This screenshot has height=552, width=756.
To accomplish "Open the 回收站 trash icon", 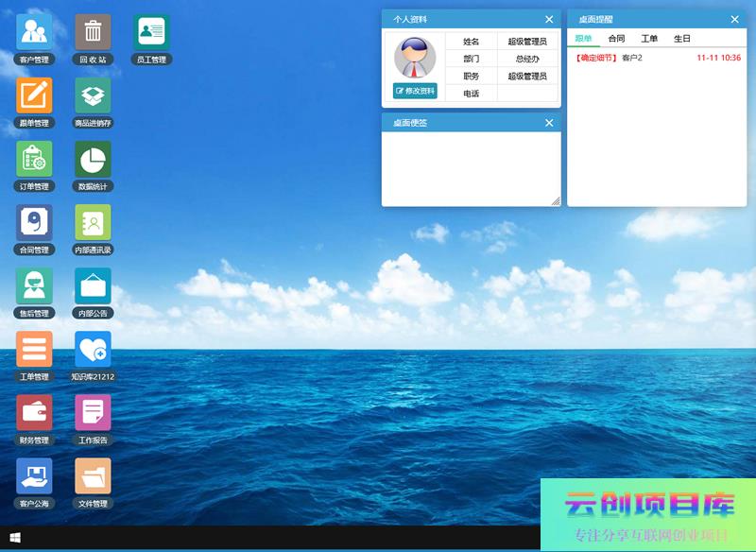I will pos(93,32).
